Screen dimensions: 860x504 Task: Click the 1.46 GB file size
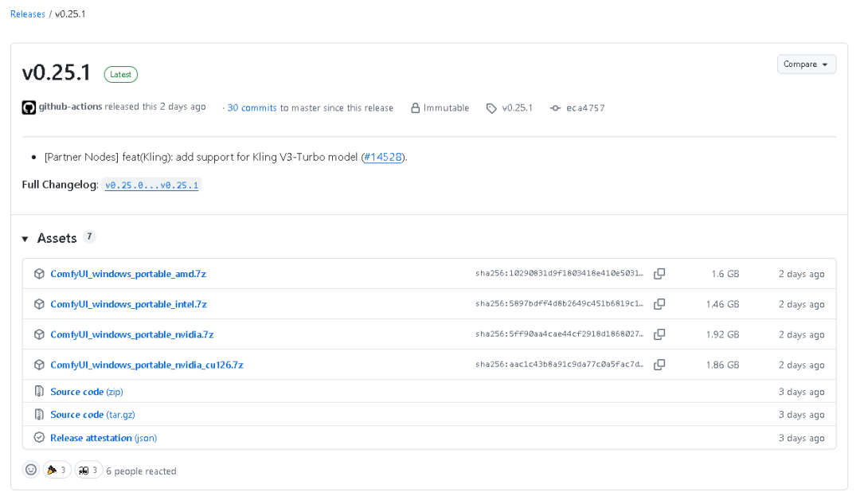(x=723, y=304)
